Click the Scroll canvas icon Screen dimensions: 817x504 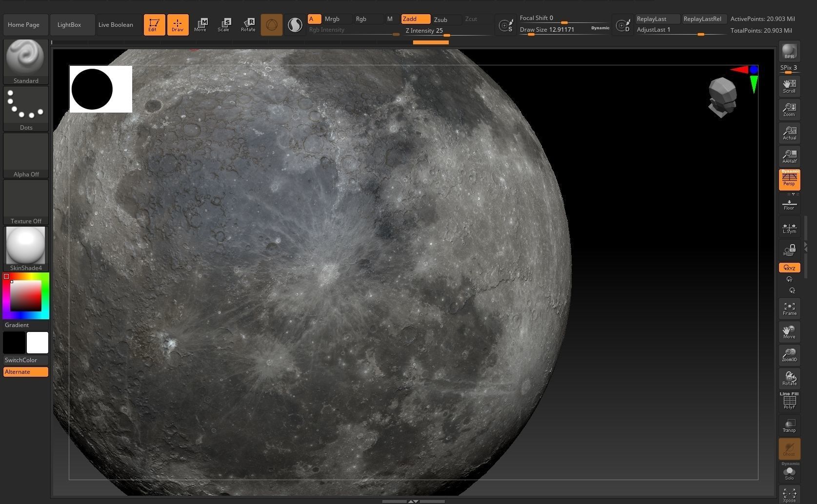pos(789,86)
